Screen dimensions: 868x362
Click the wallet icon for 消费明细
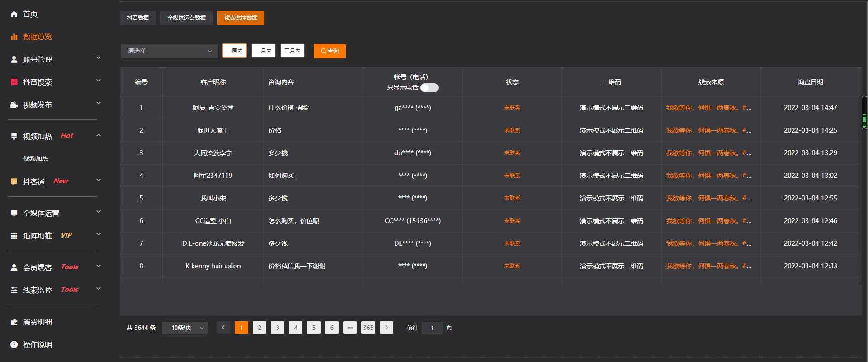[14, 322]
